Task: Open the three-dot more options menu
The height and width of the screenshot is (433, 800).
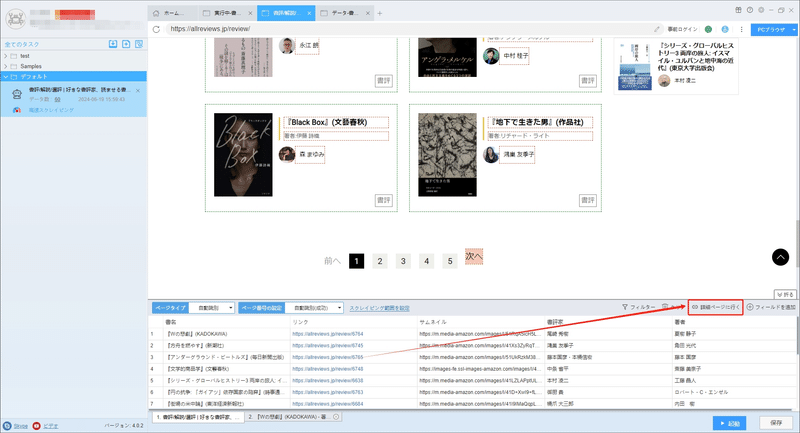Action: pos(741,29)
